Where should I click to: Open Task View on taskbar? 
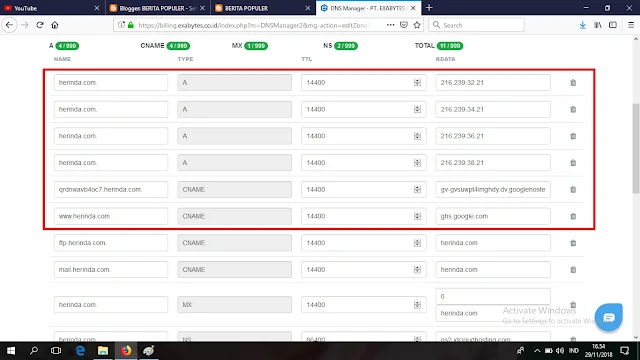(x=56, y=351)
